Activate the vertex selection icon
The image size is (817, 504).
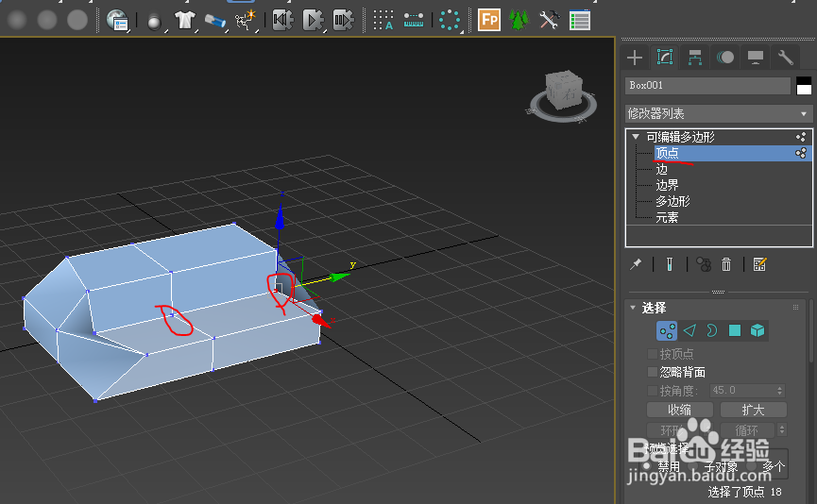[x=667, y=330]
